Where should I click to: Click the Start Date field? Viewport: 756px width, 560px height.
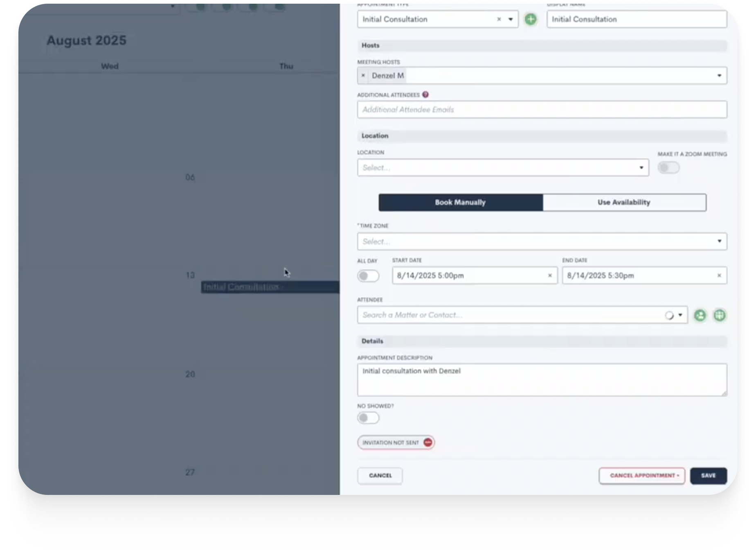point(475,275)
